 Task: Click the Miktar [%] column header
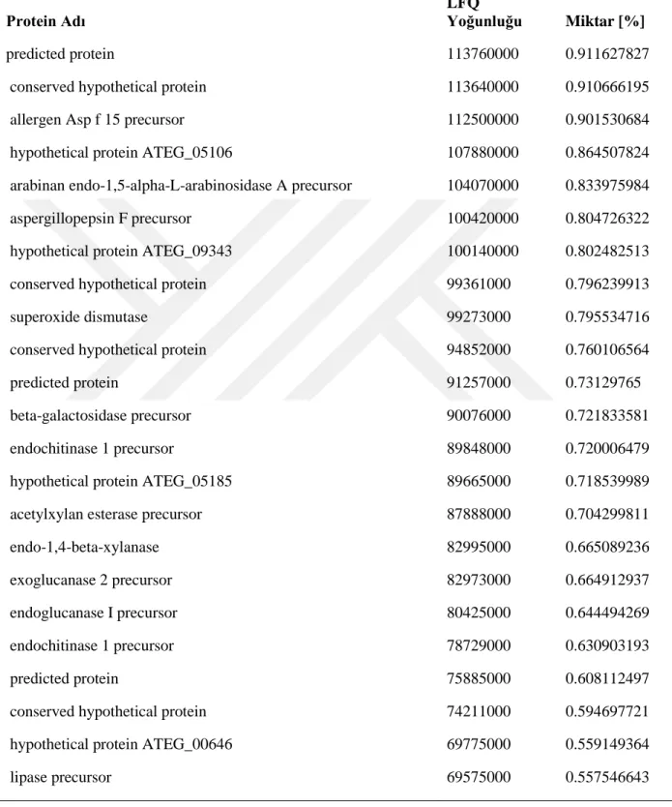605,21
